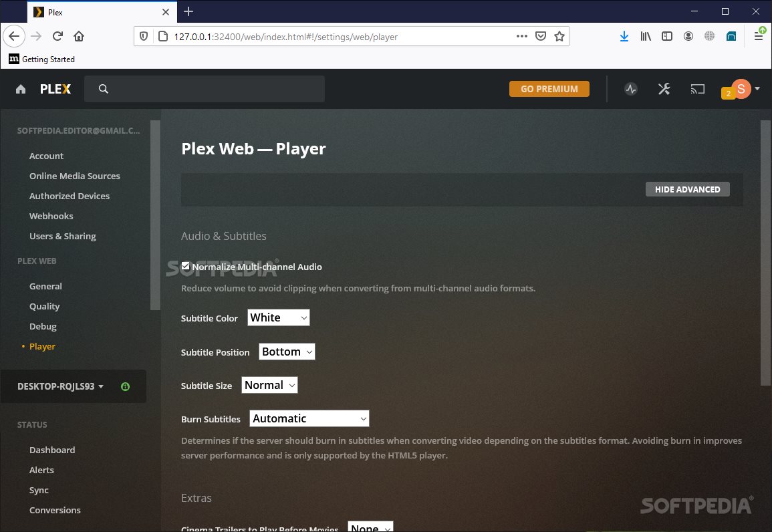The width and height of the screenshot is (772, 532).
Task: Click the globe extension icon
Action: [x=709, y=36]
